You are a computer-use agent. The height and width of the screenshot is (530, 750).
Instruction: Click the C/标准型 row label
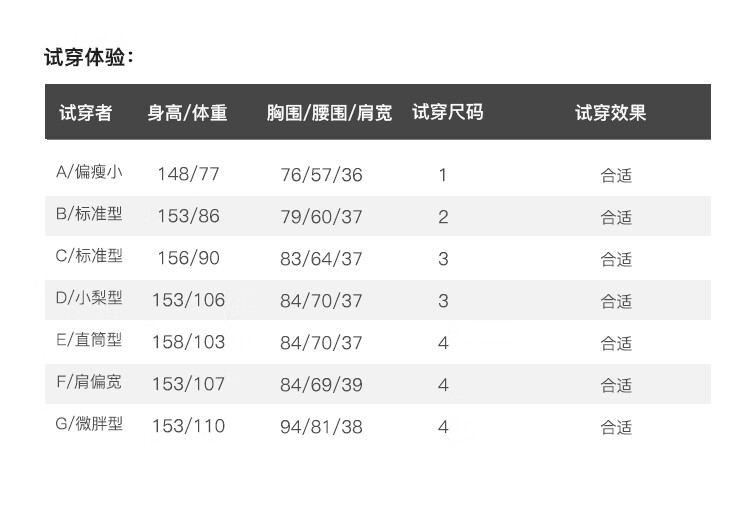click(x=89, y=256)
